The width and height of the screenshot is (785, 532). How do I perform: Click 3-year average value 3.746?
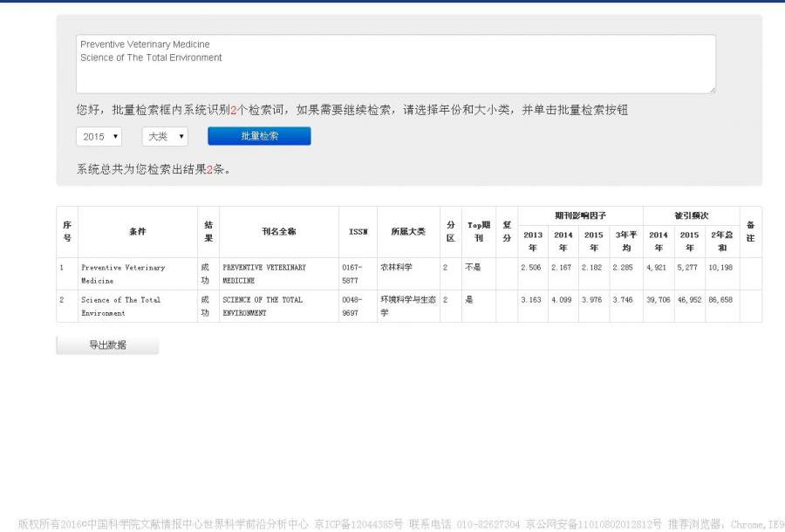pyautogui.click(x=623, y=300)
